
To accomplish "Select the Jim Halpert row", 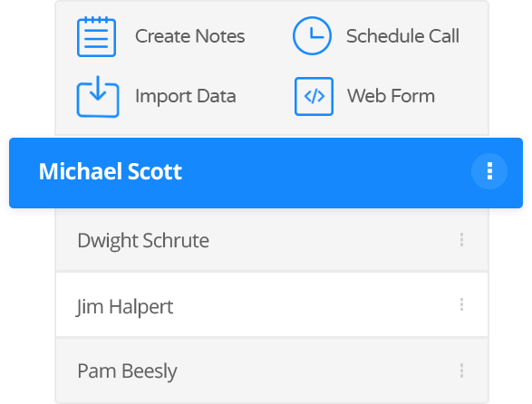I will coord(272,304).
